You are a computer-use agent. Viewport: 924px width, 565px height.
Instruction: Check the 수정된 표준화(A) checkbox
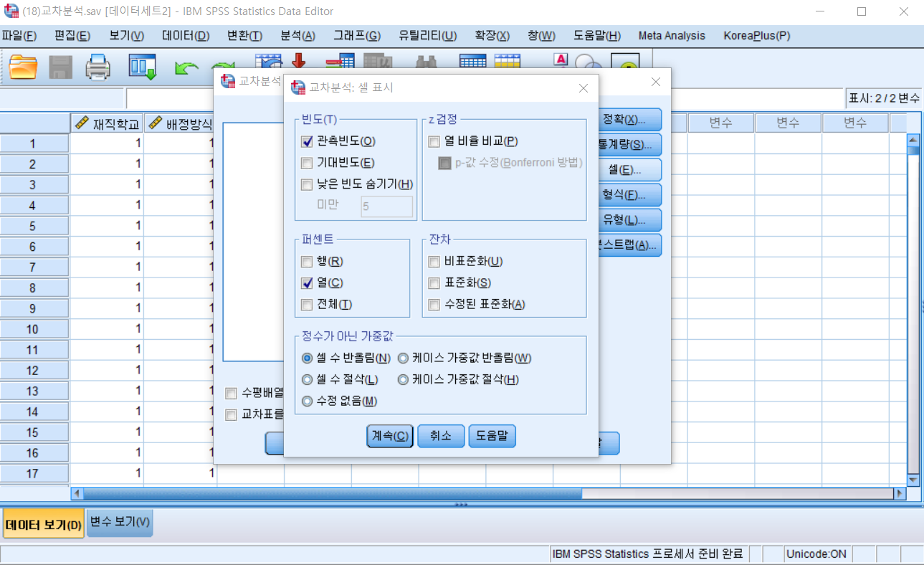coord(434,305)
